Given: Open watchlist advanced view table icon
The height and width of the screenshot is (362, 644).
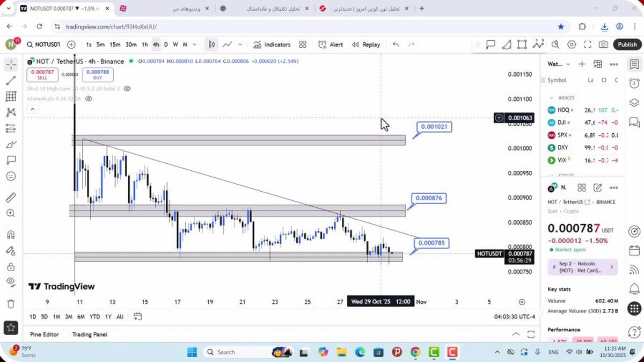Looking at the screenshot, I should pyautogui.click(x=597, y=64).
